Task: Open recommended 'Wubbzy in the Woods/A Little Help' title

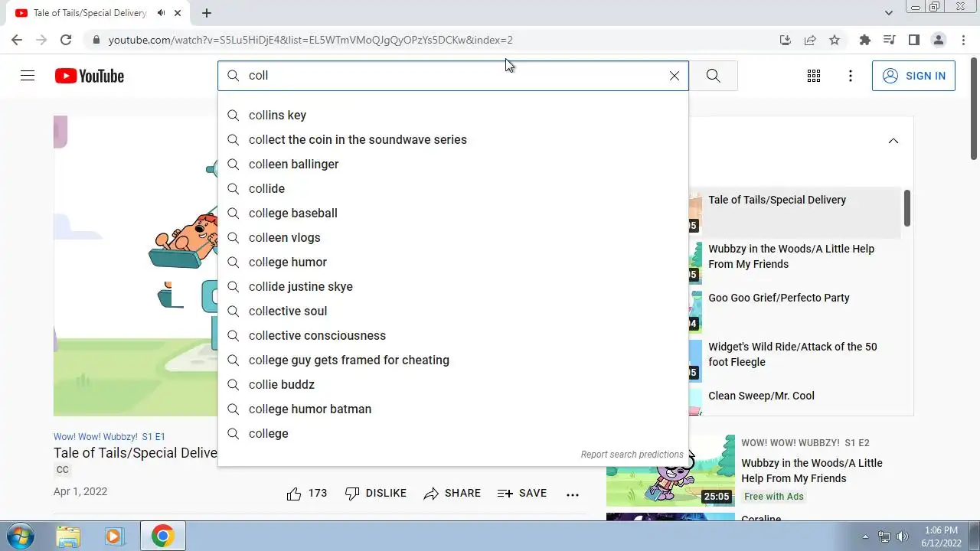Action: [812, 471]
